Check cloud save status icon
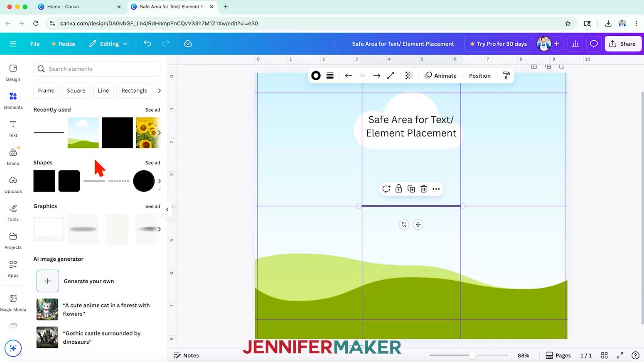Image resolution: width=644 pixels, height=362 pixels. click(188, 44)
